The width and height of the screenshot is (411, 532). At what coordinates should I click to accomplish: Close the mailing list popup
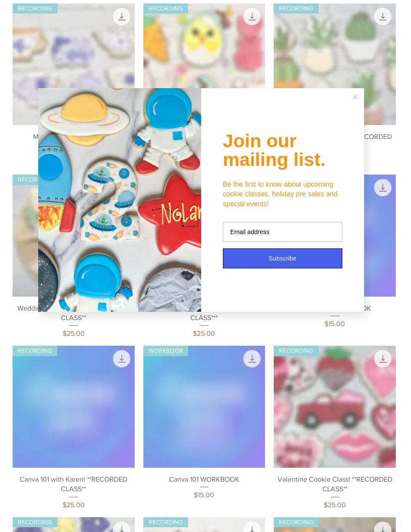pyautogui.click(x=355, y=97)
